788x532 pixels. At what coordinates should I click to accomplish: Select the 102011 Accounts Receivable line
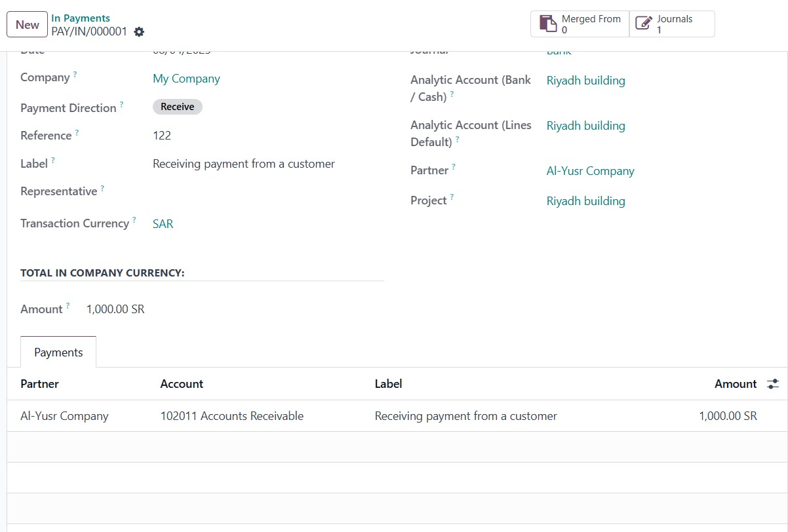[232, 416]
